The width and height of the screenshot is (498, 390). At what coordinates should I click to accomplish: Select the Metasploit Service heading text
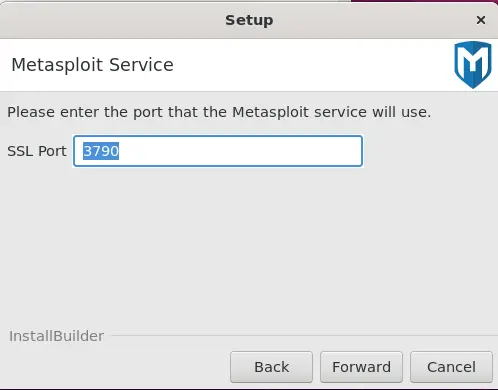[92, 65]
